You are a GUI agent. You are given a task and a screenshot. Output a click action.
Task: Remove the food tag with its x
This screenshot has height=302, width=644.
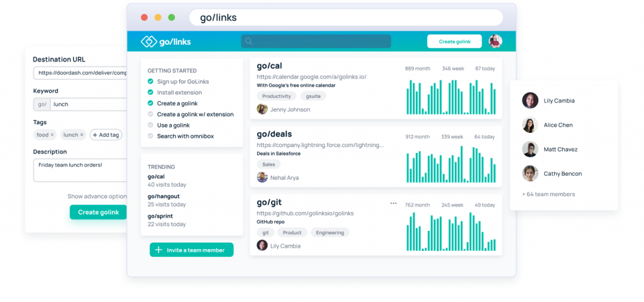52,135
